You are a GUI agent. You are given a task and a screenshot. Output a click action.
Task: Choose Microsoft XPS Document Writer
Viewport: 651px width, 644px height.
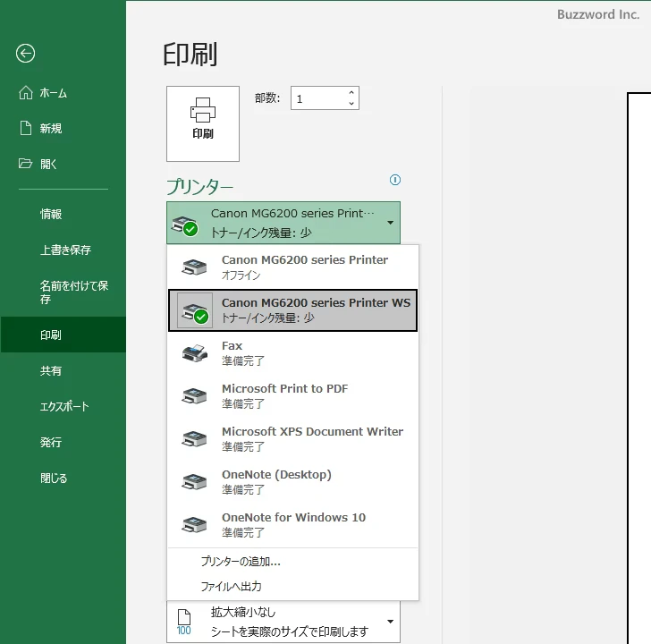(292, 438)
